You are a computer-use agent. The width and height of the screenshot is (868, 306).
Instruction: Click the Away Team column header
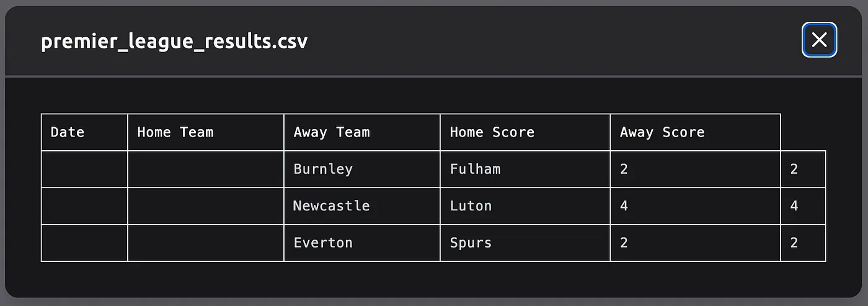tap(362, 132)
